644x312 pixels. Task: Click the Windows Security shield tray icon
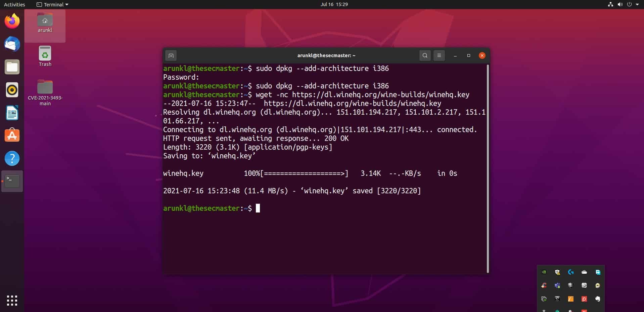coord(557,272)
